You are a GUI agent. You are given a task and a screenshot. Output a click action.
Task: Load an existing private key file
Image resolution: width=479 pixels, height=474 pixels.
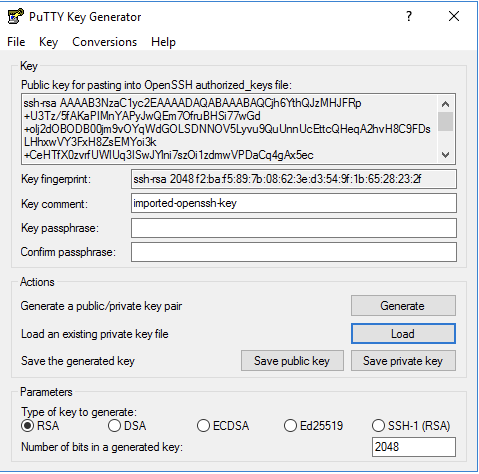click(403, 334)
